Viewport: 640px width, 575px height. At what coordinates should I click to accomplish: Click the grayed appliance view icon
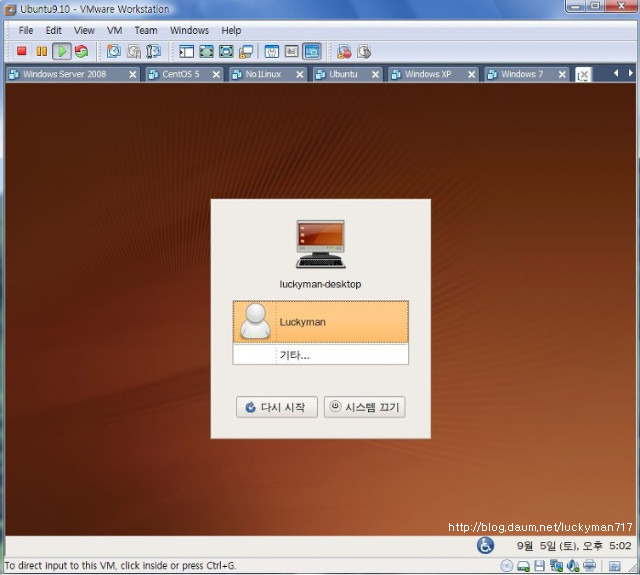click(x=291, y=51)
